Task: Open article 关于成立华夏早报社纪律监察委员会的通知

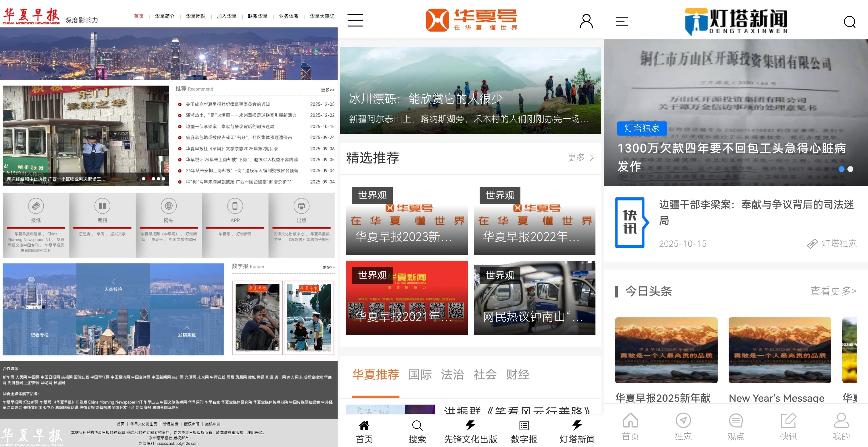Action: point(227,105)
